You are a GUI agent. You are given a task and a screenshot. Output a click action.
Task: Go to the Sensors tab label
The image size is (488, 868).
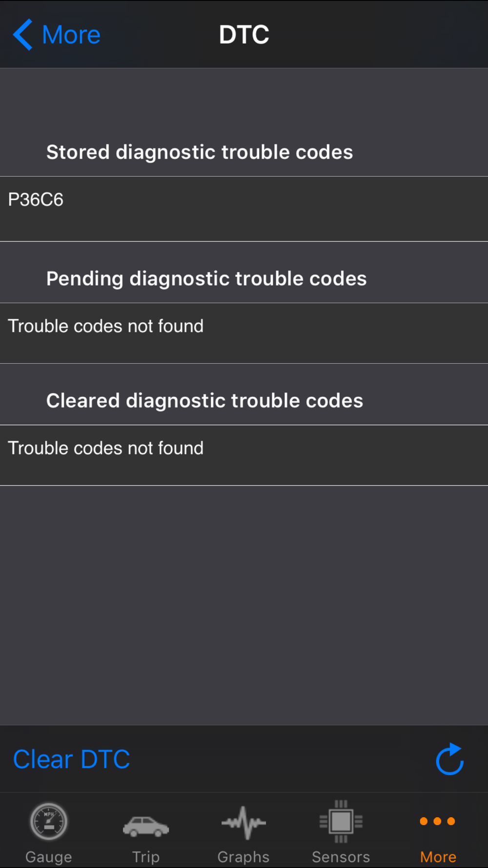tap(341, 857)
